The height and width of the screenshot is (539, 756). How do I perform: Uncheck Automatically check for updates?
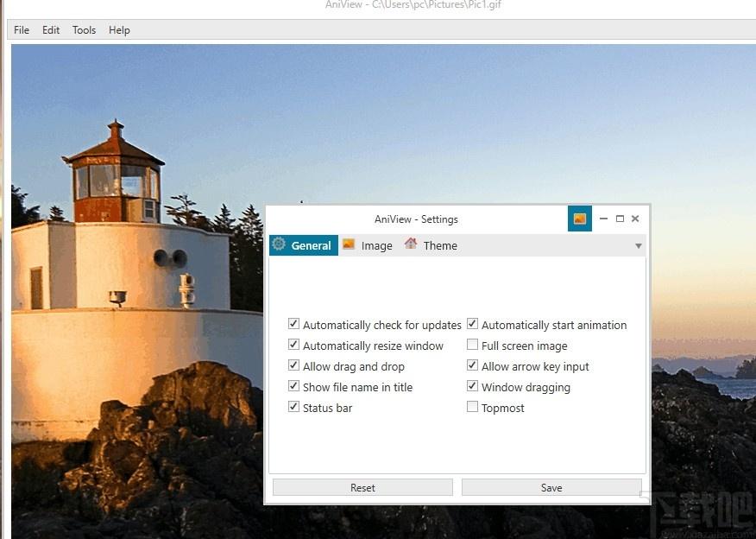(293, 324)
